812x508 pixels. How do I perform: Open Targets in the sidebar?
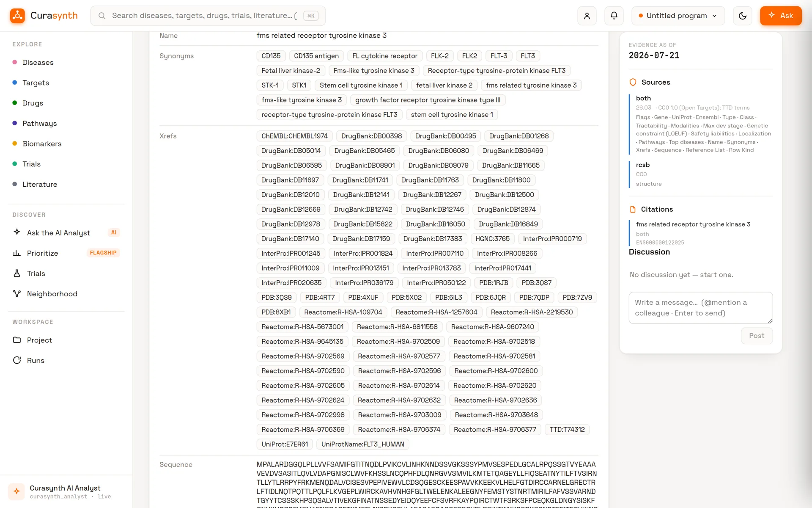tap(36, 83)
